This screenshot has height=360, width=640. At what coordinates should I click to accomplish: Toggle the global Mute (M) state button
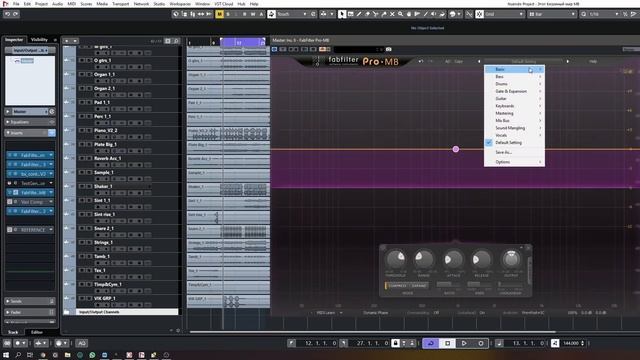(x=220, y=14)
